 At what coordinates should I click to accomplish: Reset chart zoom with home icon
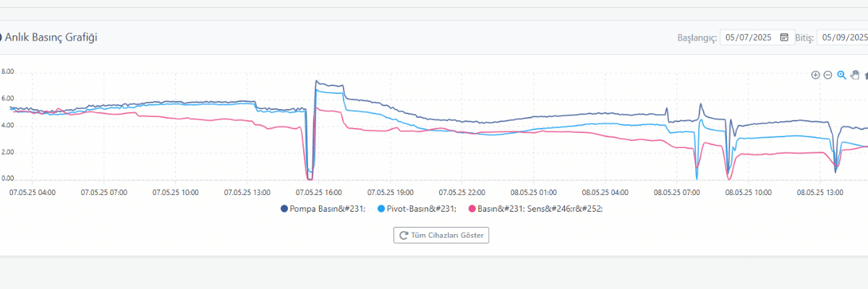865,74
